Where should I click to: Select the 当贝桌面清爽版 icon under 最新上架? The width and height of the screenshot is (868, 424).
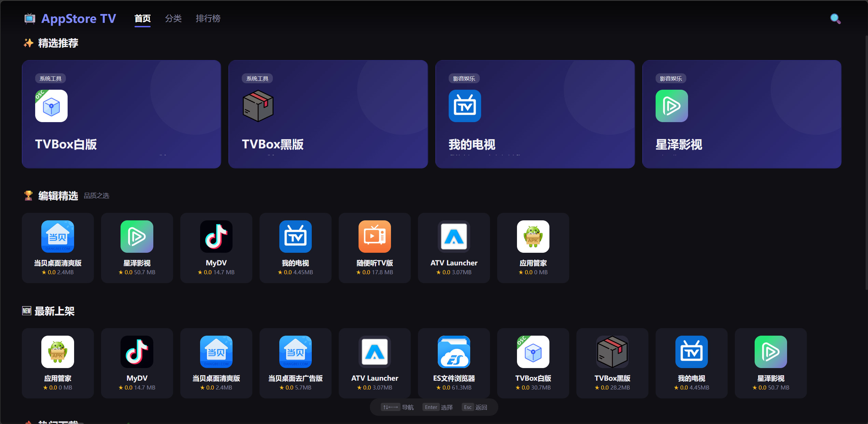(x=216, y=352)
